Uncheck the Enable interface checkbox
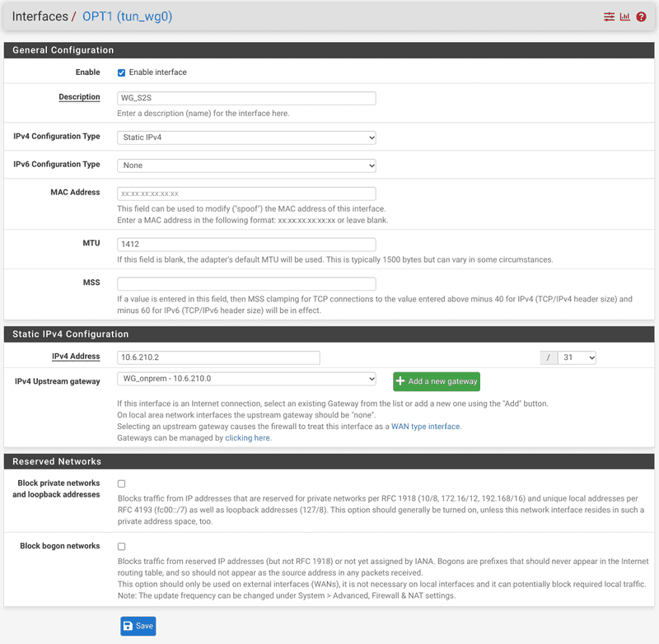Viewport: 659px width, 644px height. coord(121,72)
